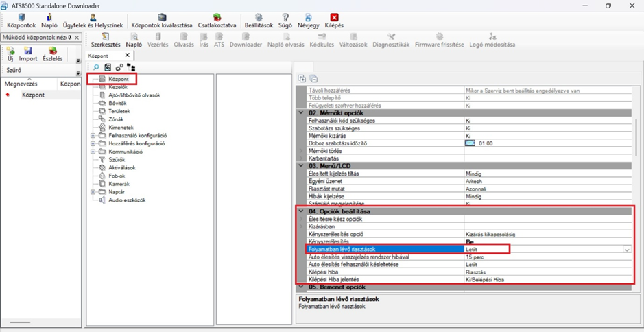
Task: Open Beállítások settings
Action: click(x=259, y=17)
